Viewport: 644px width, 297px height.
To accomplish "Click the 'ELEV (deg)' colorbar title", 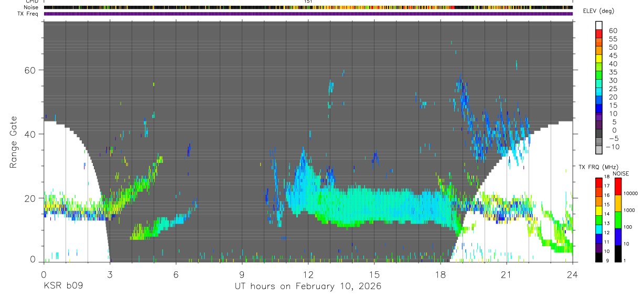I will tap(599, 11).
